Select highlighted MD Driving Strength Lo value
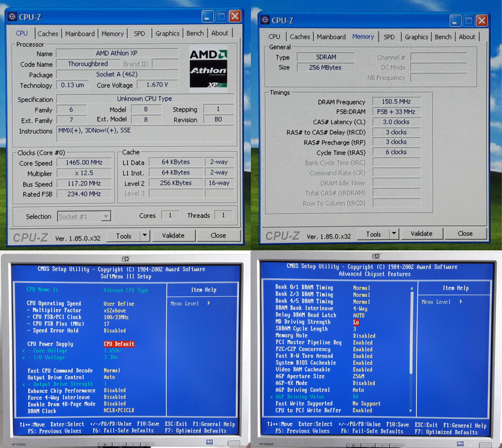 coord(356,322)
